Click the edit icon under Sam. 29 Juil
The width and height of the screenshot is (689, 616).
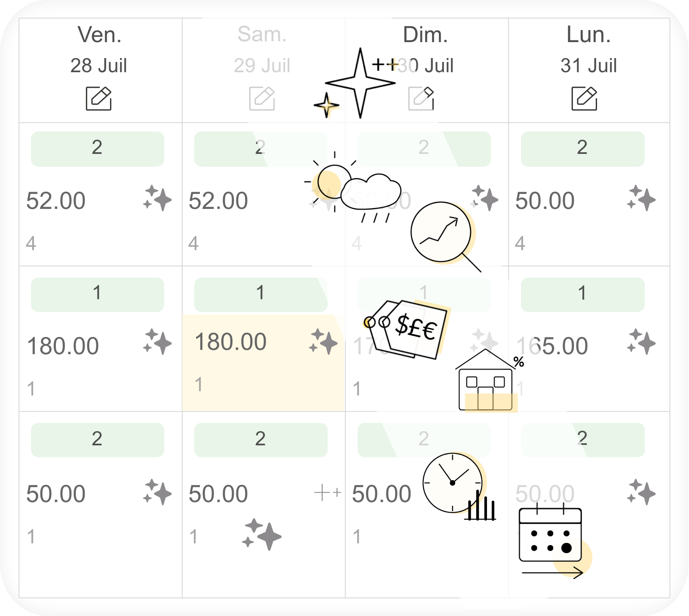point(262,98)
